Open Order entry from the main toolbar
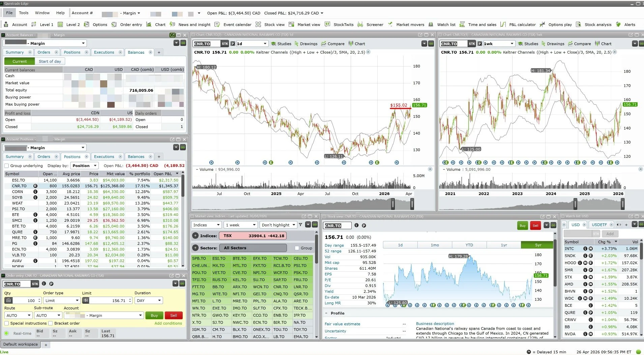644x355 pixels. pyautogui.click(x=127, y=24)
